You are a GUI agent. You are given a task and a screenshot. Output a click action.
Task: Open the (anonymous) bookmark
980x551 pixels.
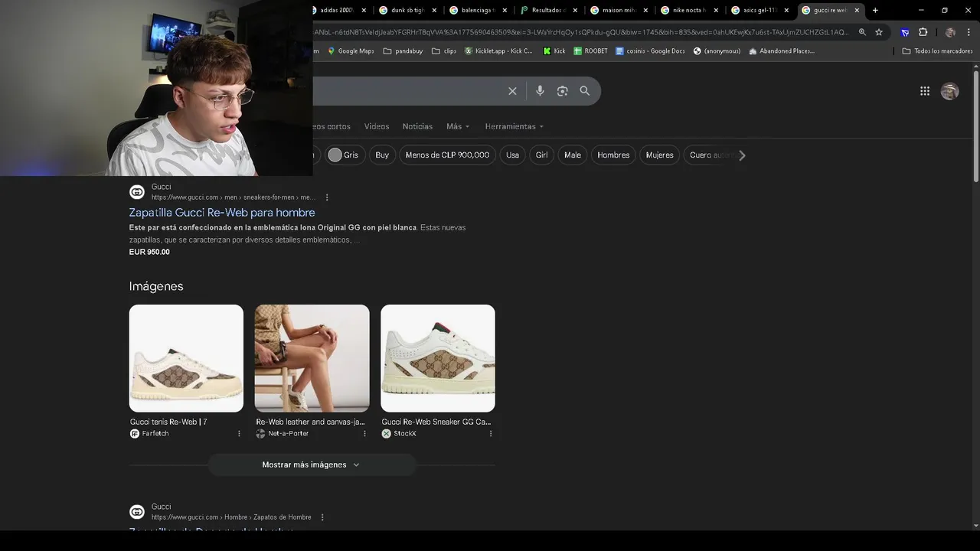point(717,51)
